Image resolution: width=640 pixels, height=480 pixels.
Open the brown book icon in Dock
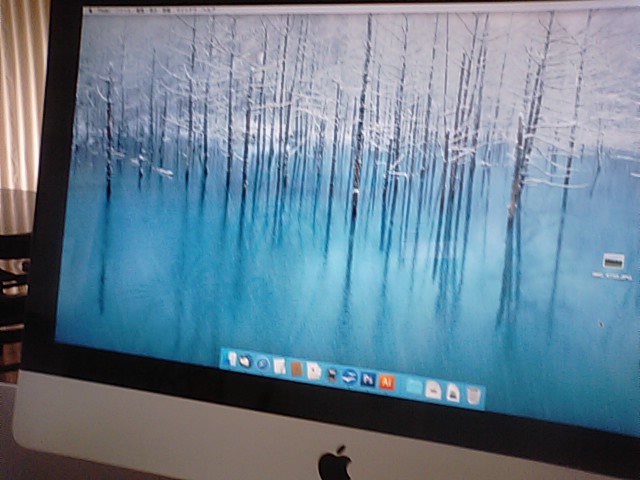point(297,369)
